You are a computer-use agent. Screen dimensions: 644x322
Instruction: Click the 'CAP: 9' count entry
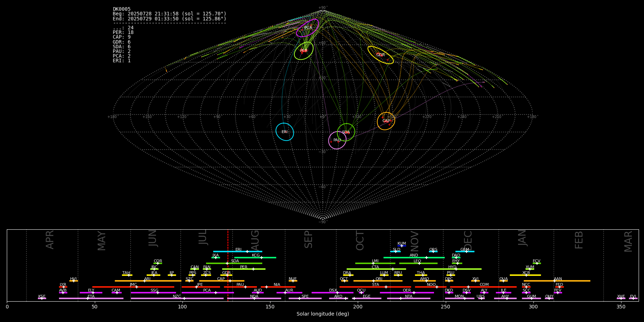click(x=122, y=37)
